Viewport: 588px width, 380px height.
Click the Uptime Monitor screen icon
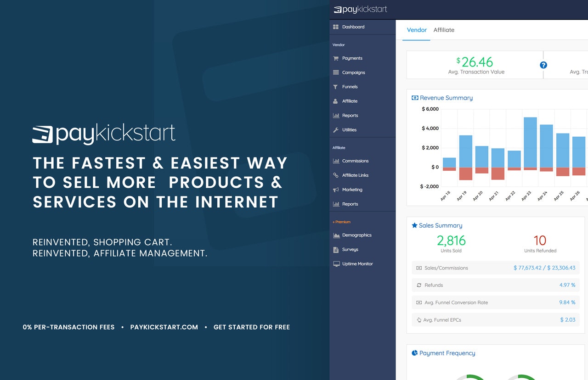[336, 264]
